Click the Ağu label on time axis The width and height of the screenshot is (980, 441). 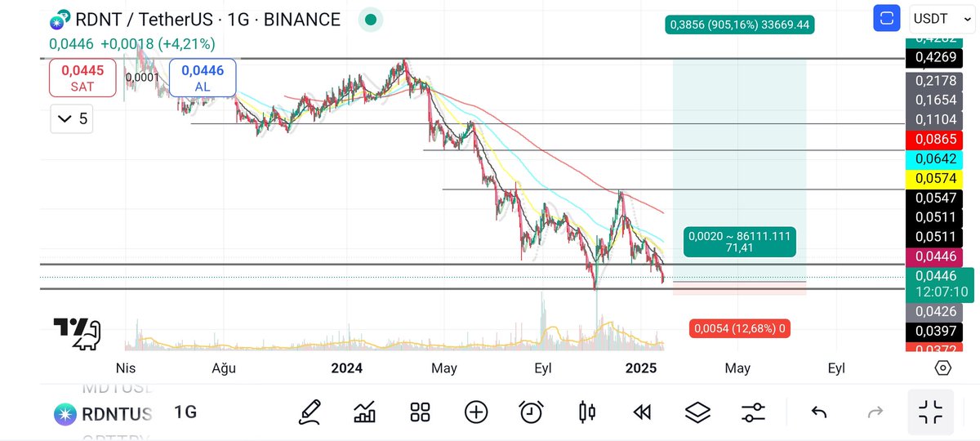point(224,368)
